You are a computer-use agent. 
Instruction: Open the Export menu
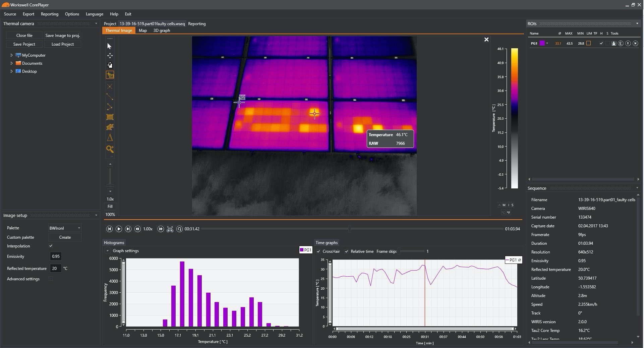pyautogui.click(x=28, y=14)
